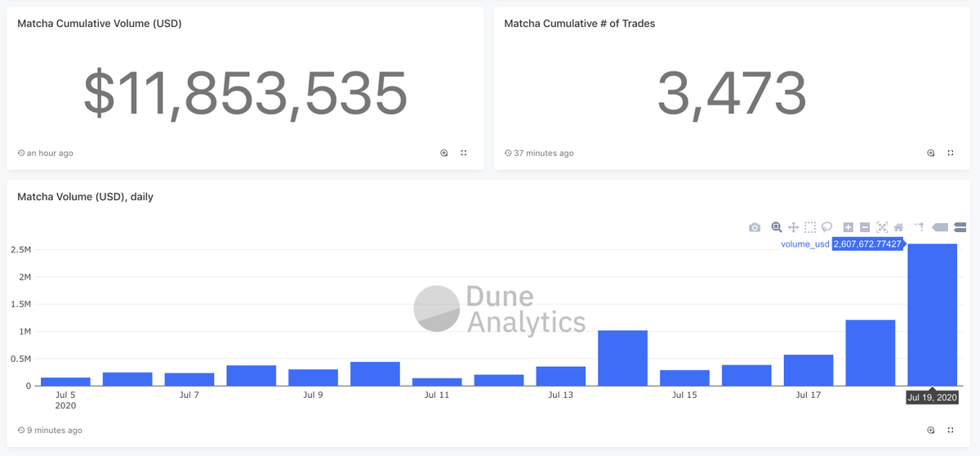Click the Matcha Cumulative Volume (USD) title
Viewport: 980px width, 456px height.
tap(100, 24)
